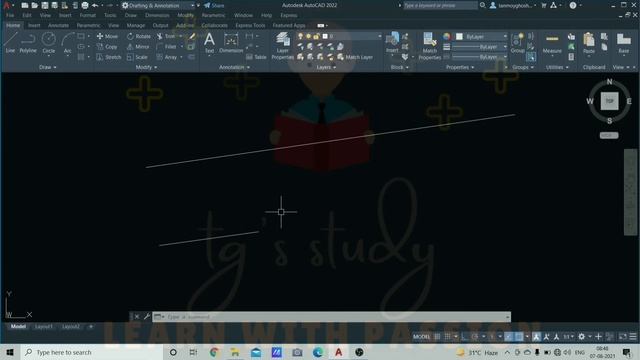This screenshot has width=640, height=360.
Task: Click the Paste button
Action: [589, 43]
